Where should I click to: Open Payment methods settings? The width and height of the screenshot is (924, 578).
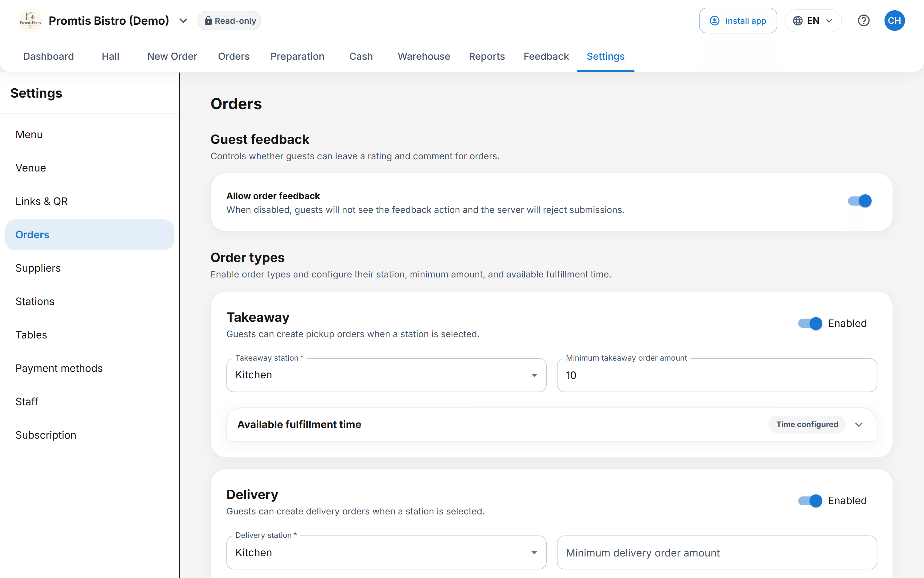[89, 368]
